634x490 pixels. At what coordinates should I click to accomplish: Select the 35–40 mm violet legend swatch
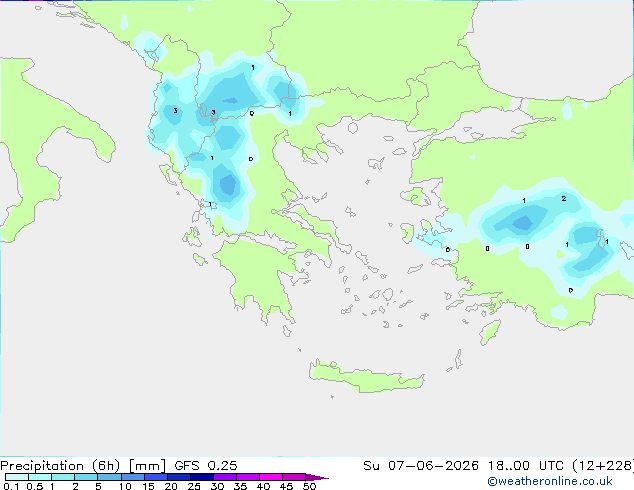[x=248, y=477]
